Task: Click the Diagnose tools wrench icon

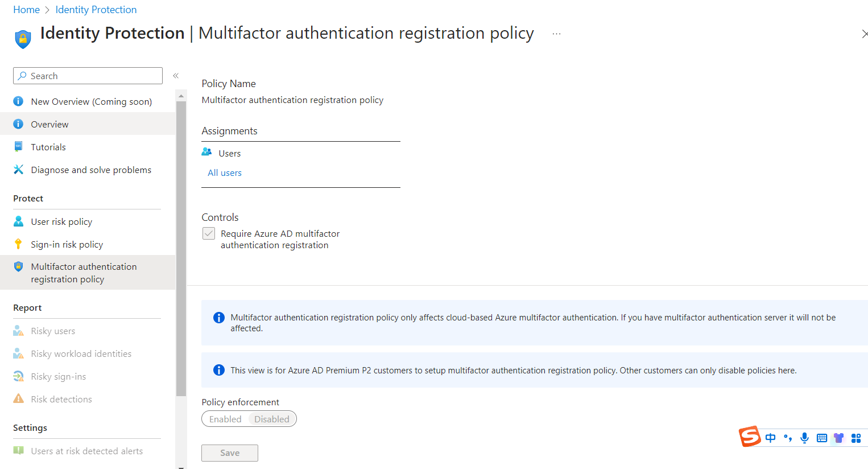Action: point(18,170)
